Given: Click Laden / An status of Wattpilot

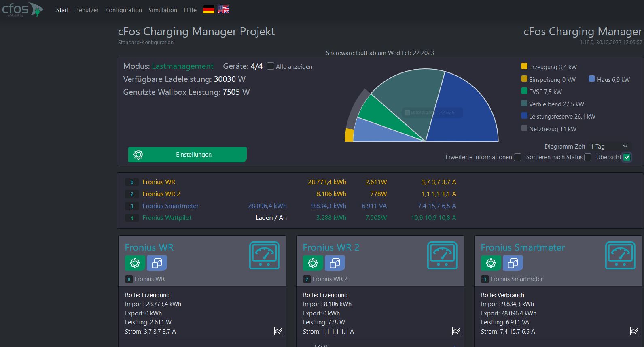Looking at the screenshot, I should (x=271, y=218).
